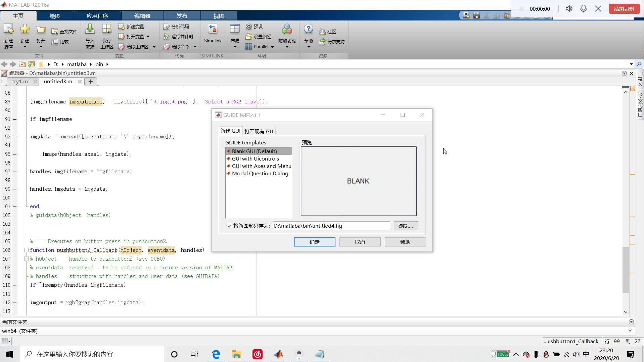This screenshot has height=362, width=644.
Task: Click the search icon at path bar right
Action: point(639,64)
